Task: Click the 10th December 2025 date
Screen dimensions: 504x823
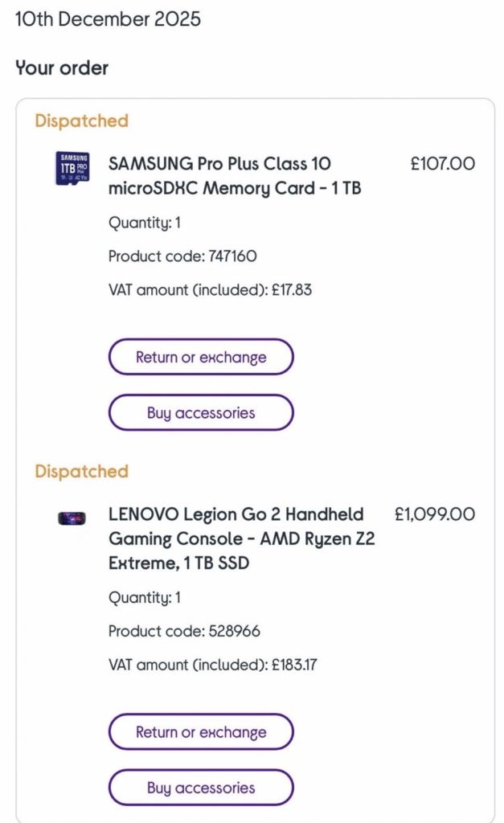Action: [108, 18]
